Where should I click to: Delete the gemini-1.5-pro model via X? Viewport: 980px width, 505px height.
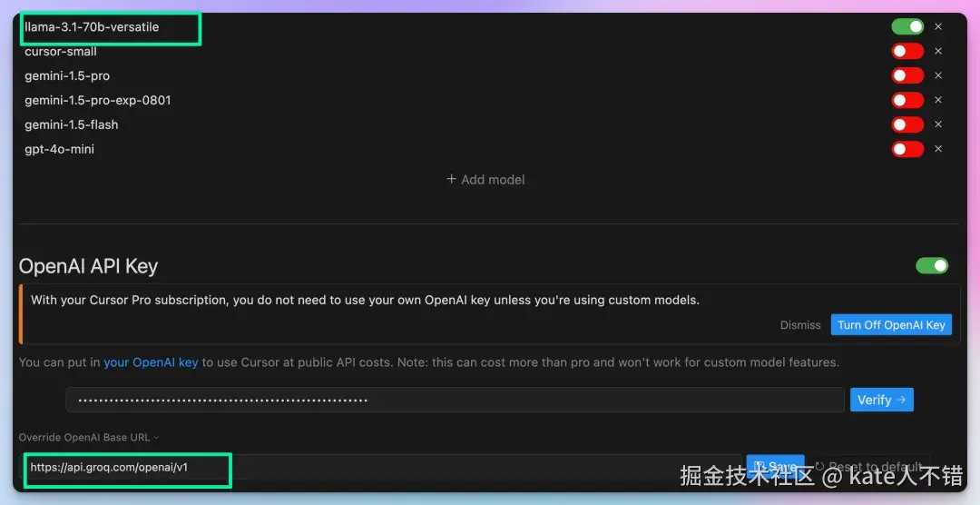coord(938,75)
